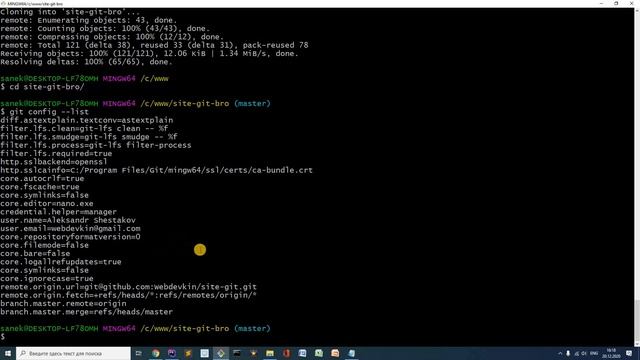Viewport: 640px width, 360px height.
Task: Open the black console window taskbar icon
Action: (237, 353)
